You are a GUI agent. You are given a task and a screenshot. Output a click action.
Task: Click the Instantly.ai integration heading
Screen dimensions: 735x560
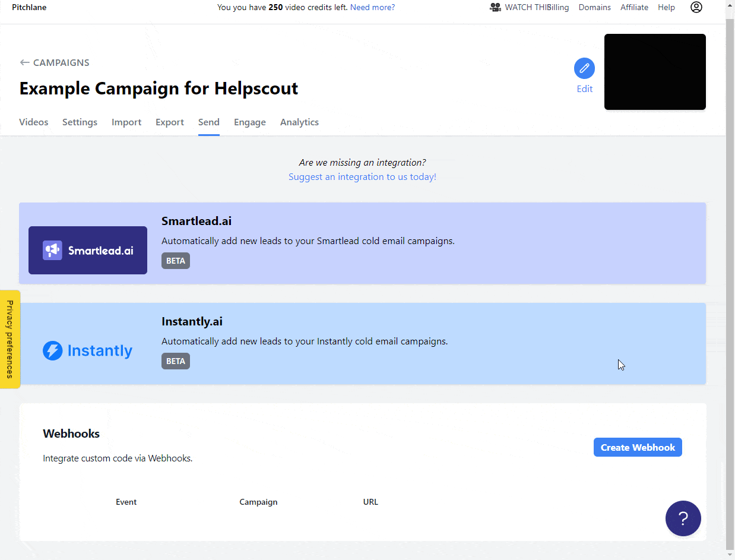coord(192,321)
